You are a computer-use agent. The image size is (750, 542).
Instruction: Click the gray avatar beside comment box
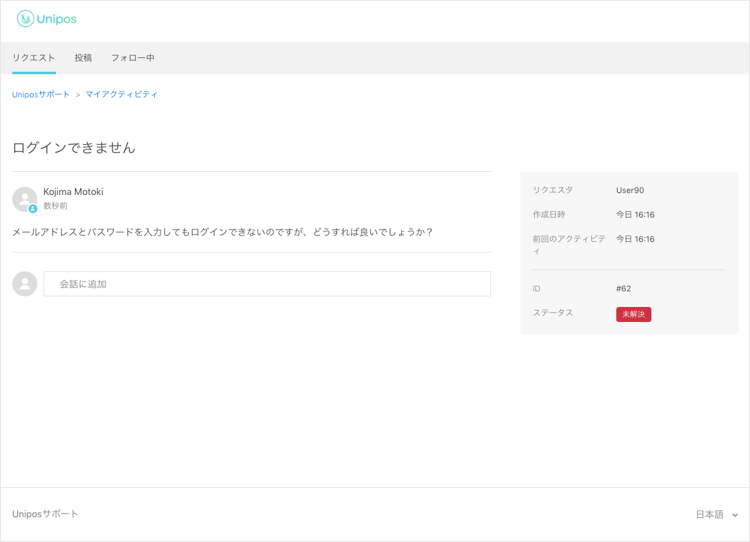(x=24, y=284)
